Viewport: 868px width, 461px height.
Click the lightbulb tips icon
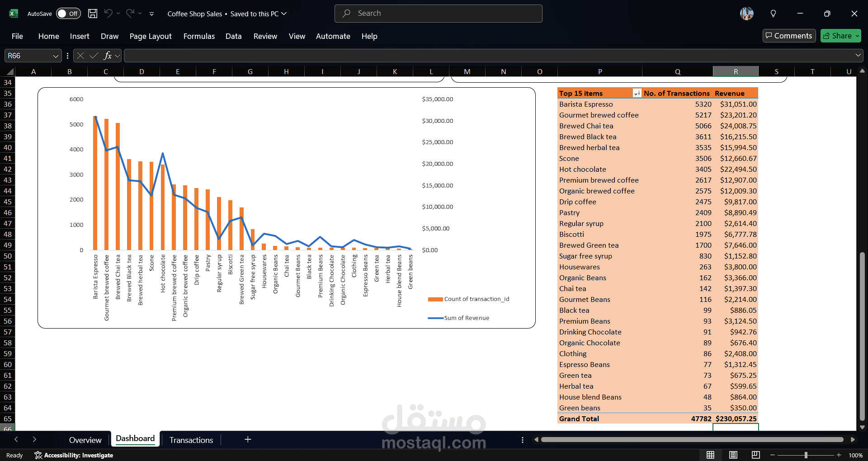pyautogui.click(x=774, y=14)
